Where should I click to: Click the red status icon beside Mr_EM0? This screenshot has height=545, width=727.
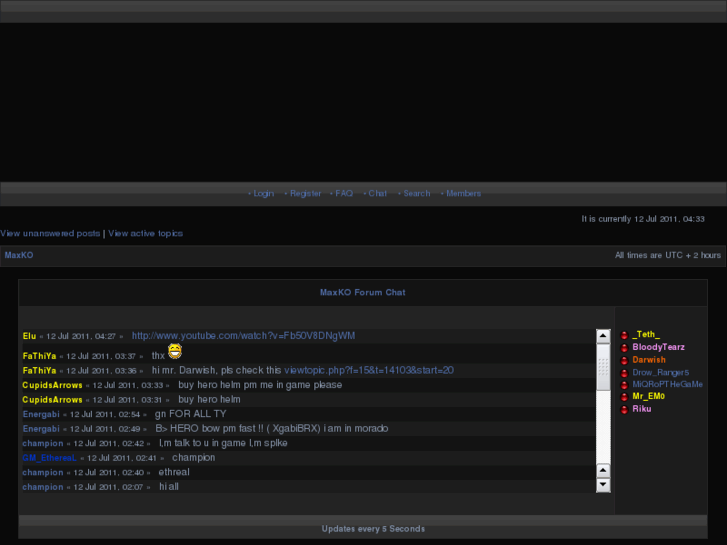click(624, 397)
